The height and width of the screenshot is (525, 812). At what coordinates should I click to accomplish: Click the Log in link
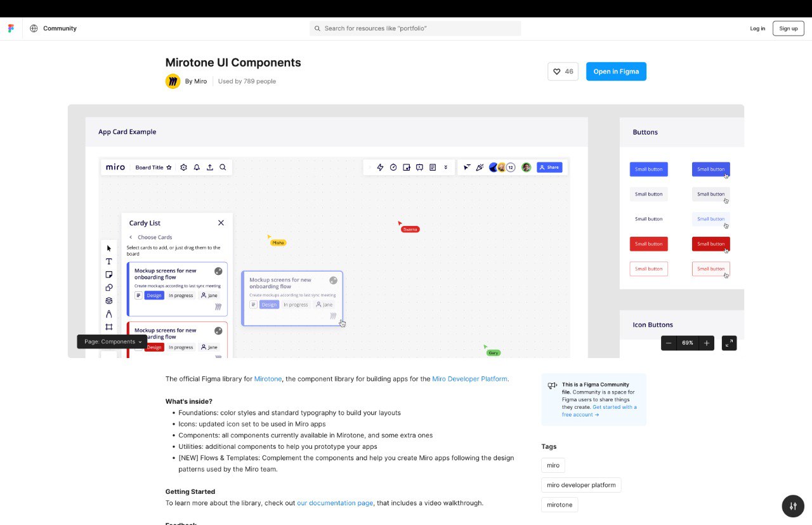pos(757,29)
